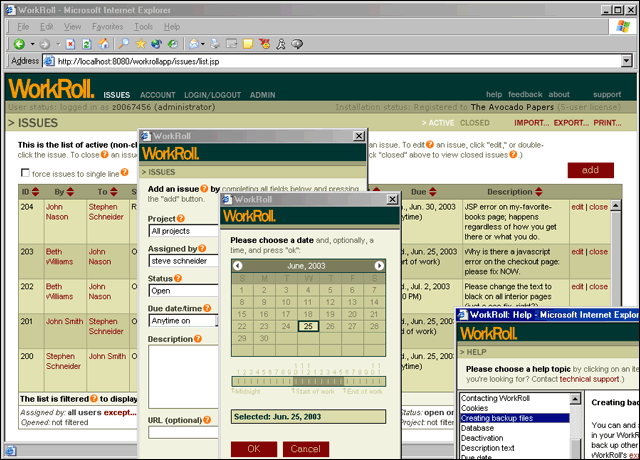Go to next month in calendar
The width and height of the screenshot is (640, 460).
tap(379, 266)
